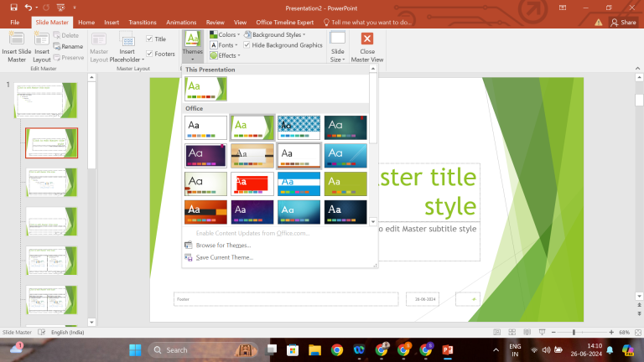Apply the wood-texture theme

[x=252, y=156]
